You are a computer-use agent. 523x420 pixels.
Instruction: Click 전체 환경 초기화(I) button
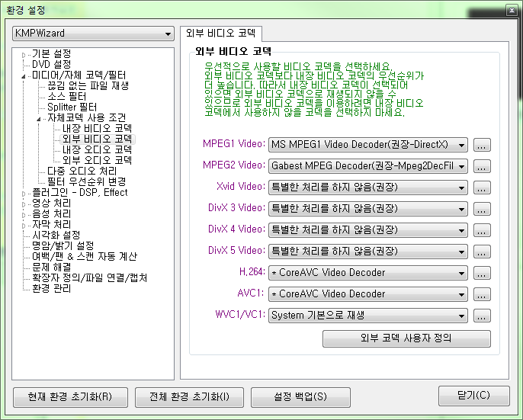[x=189, y=397]
